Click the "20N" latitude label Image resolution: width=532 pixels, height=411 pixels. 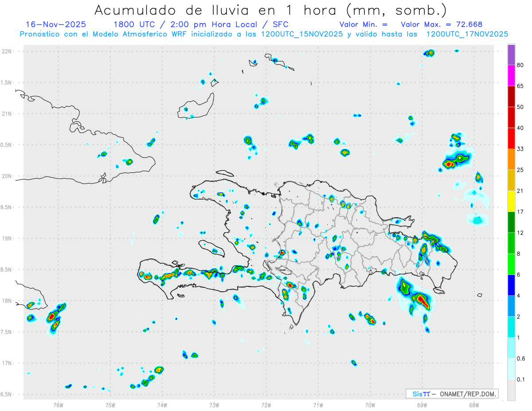point(7,176)
